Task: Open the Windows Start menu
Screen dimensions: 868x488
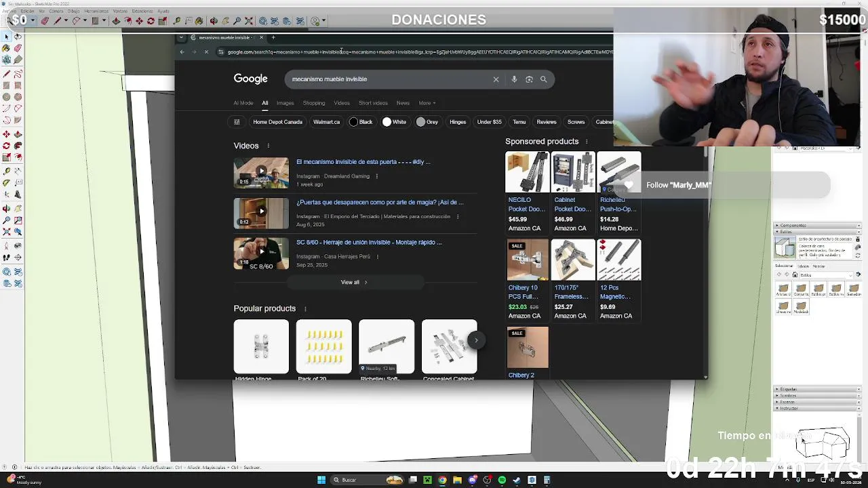Action: (x=321, y=480)
